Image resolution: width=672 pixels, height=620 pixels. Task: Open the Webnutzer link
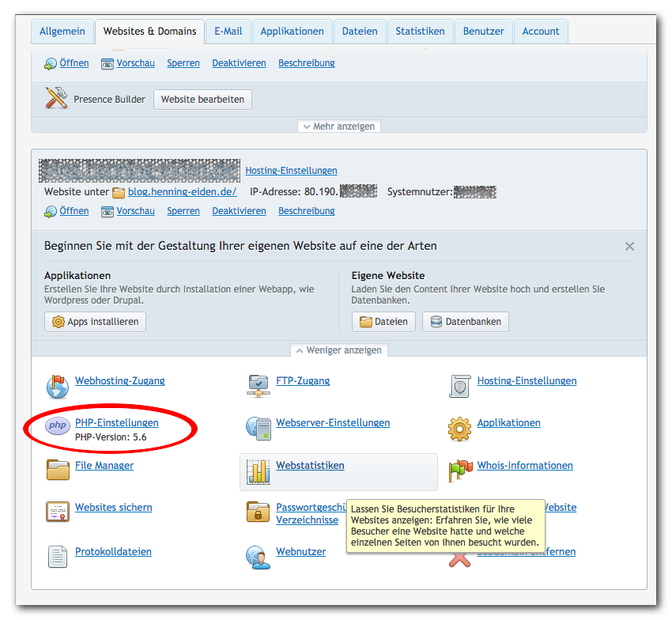point(300,551)
